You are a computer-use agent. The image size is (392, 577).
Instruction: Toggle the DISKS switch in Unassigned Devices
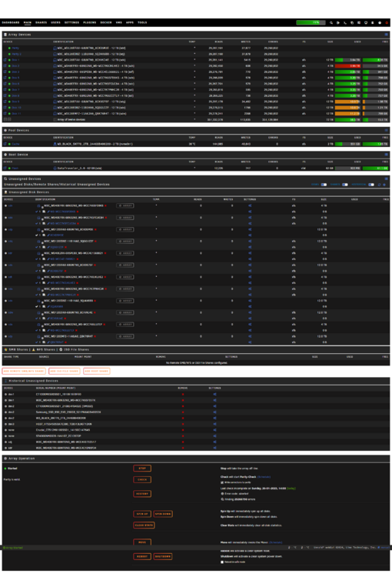point(324,185)
